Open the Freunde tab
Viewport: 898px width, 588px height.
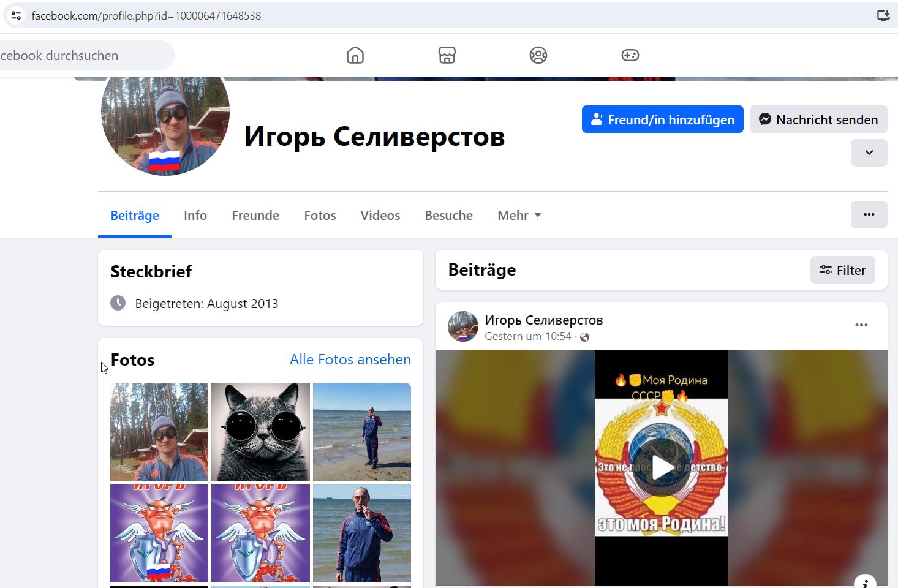pyautogui.click(x=255, y=215)
